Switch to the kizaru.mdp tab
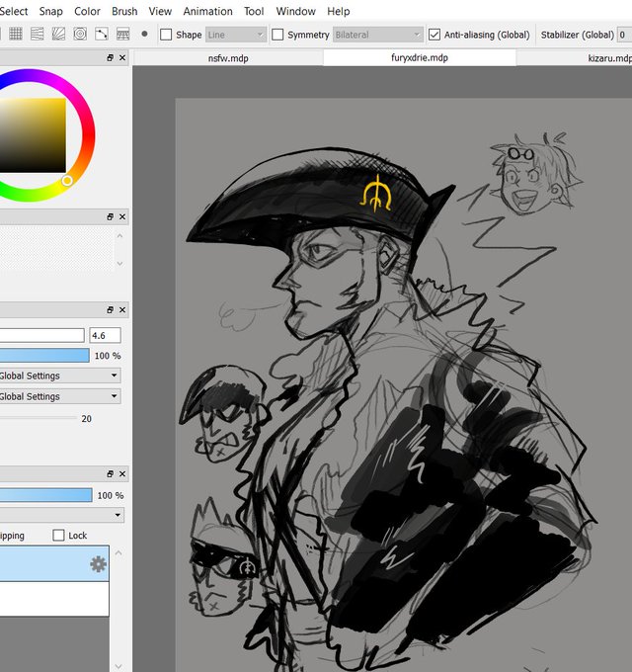The width and height of the screenshot is (632, 672). coord(575,58)
